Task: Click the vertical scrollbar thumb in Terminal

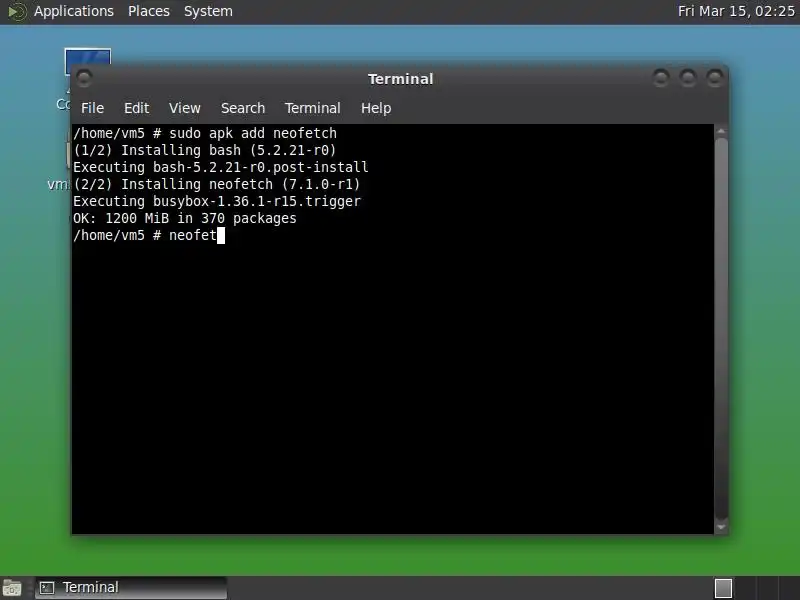Action: pyautogui.click(x=721, y=329)
